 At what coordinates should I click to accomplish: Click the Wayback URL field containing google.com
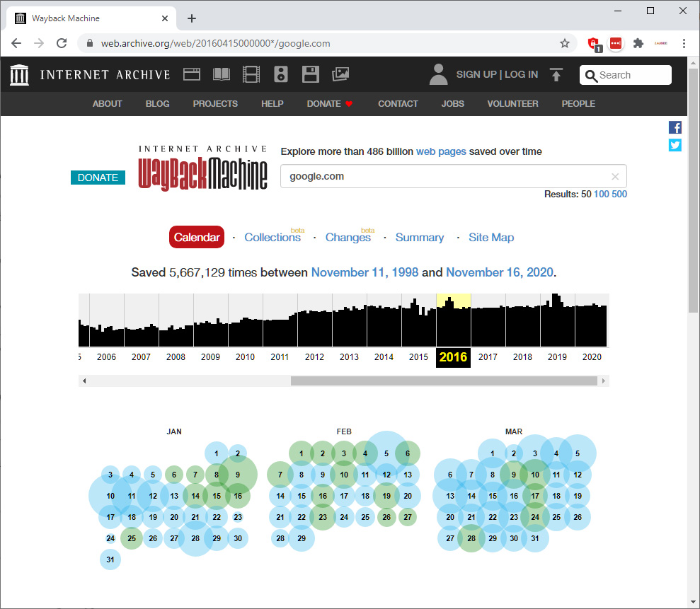coord(454,176)
